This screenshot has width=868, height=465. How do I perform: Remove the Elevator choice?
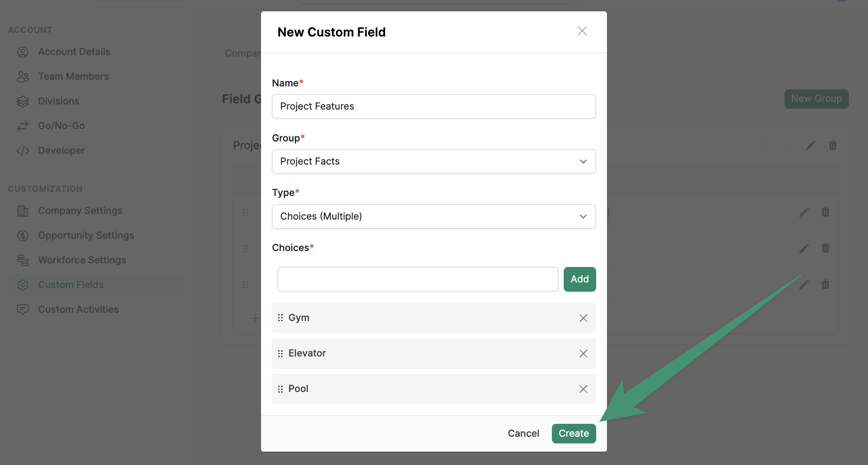tap(583, 353)
